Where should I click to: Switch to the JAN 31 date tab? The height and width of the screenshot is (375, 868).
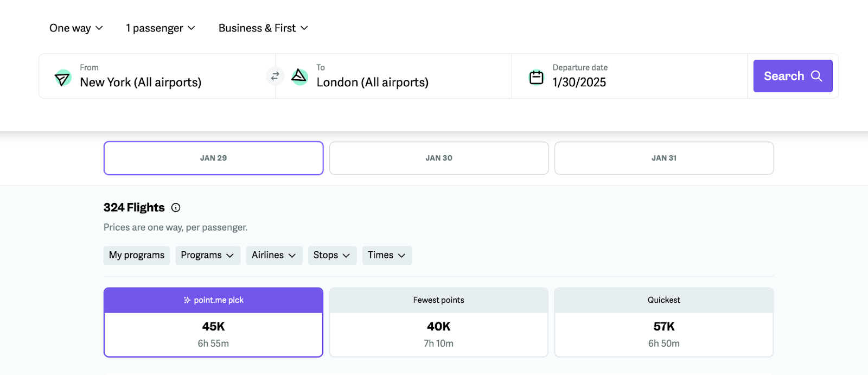(x=664, y=158)
